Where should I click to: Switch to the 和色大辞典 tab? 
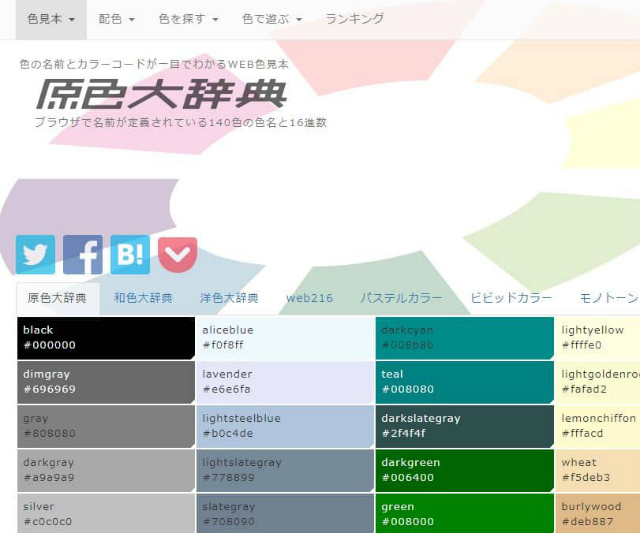[x=143, y=298]
